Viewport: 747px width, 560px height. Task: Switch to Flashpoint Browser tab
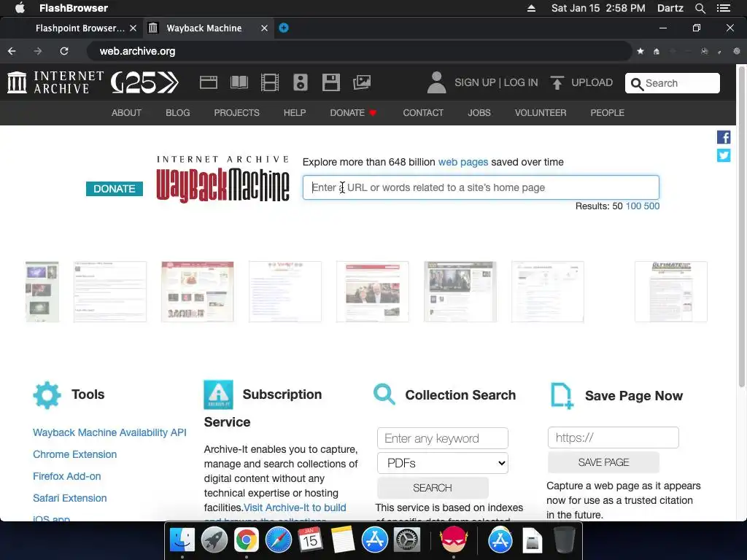tap(80, 28)
